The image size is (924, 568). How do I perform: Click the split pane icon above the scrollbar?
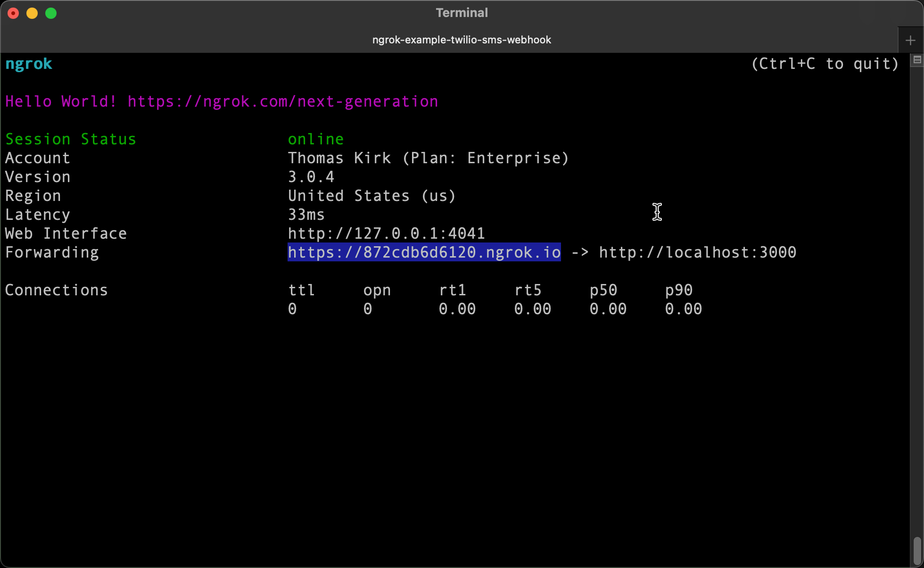pyautogui.click(x=917, y=60)
